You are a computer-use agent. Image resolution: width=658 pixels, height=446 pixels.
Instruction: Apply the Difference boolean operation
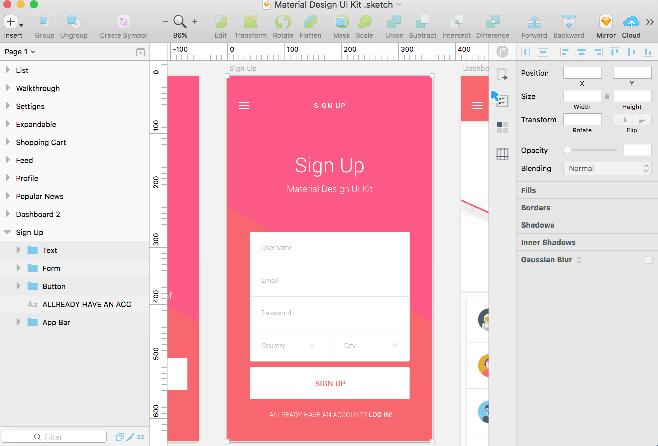click(493, 21)
